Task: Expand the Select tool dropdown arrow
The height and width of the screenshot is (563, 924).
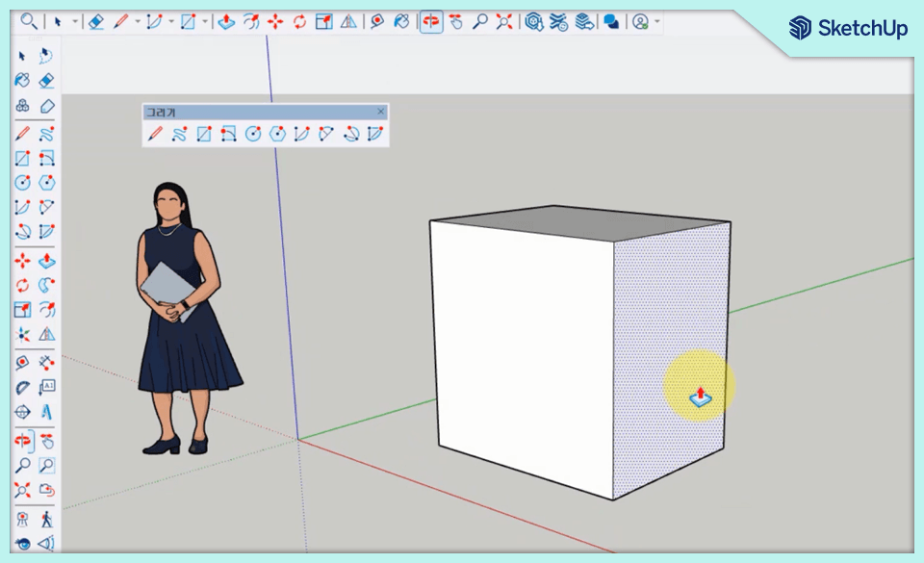Action: pyautogui.click(x=75, y=22)
